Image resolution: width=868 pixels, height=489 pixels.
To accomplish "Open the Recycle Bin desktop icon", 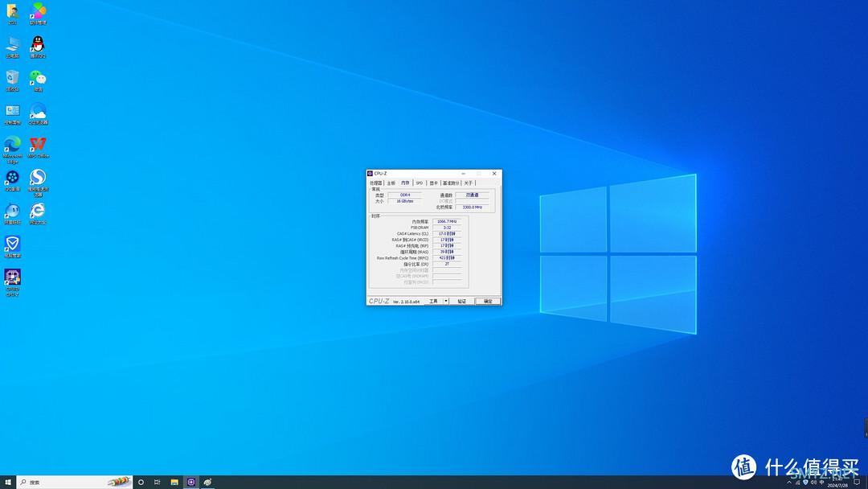I will (12, 80).
